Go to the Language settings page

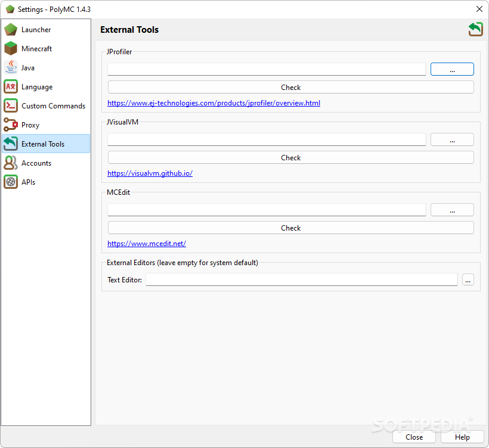coord(46,86)
